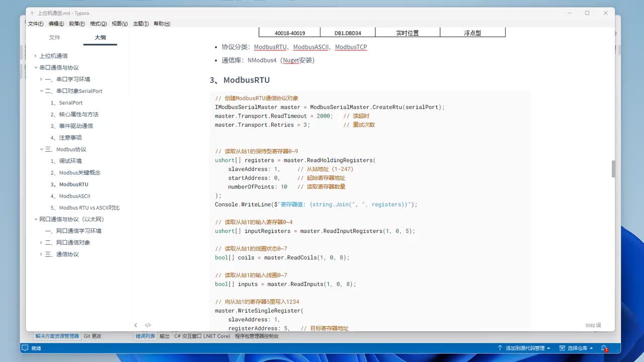The image size is (644, 362).
Task: Jump to 1、SerialPort in the outline
Action: click(x=66, y=103)
